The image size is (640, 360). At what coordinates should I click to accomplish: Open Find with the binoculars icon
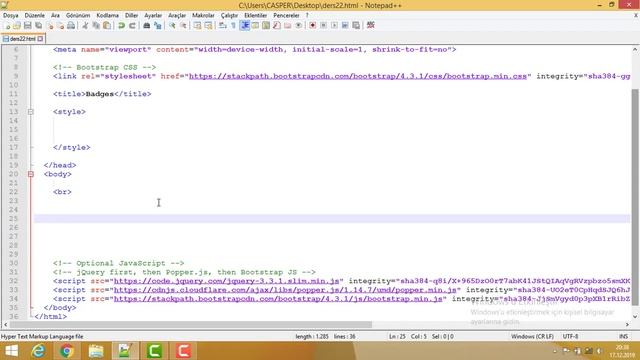[147, 25]
